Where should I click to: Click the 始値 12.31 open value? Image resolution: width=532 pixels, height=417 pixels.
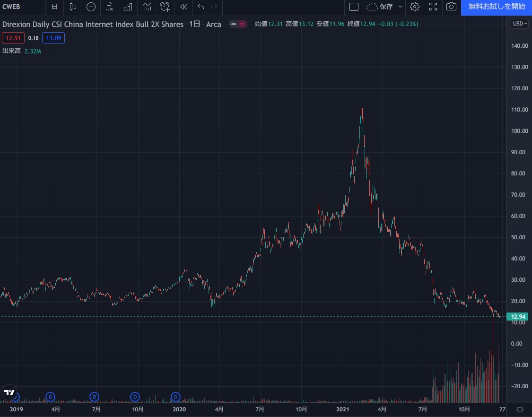click(269, 24)
